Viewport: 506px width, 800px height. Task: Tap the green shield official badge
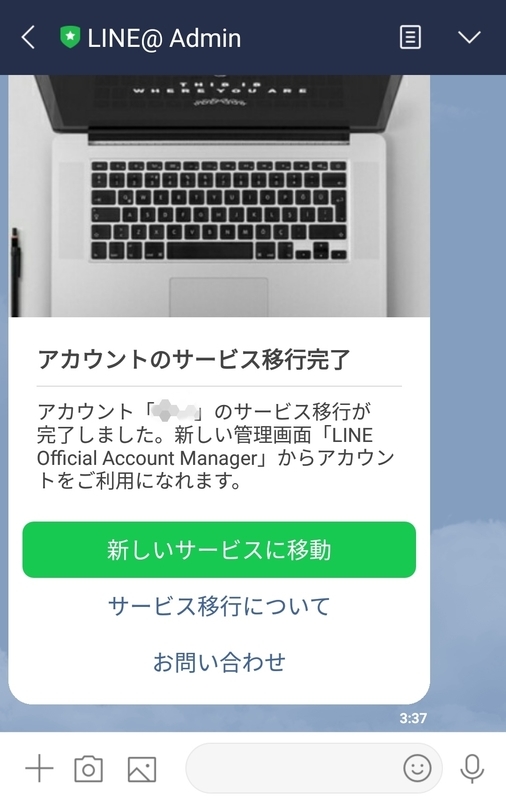pos(70,37)
